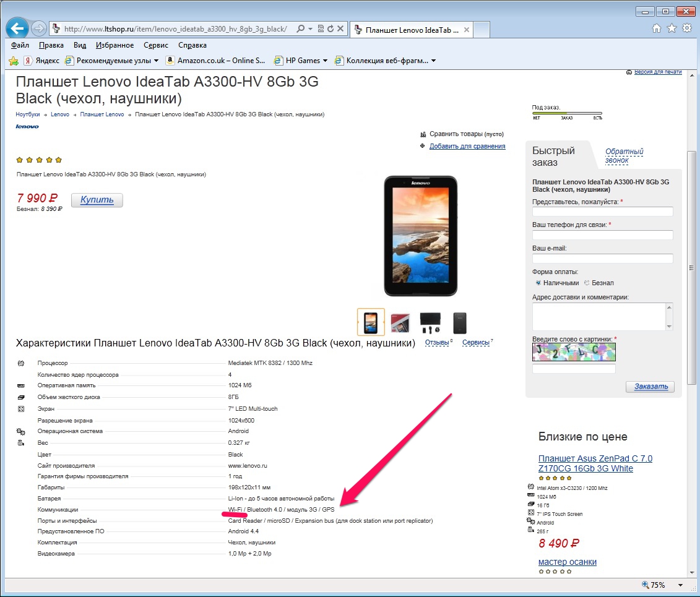Open Asus ZenPad C 7.0 product link
700x597 pixels.
tap(595, 463)
